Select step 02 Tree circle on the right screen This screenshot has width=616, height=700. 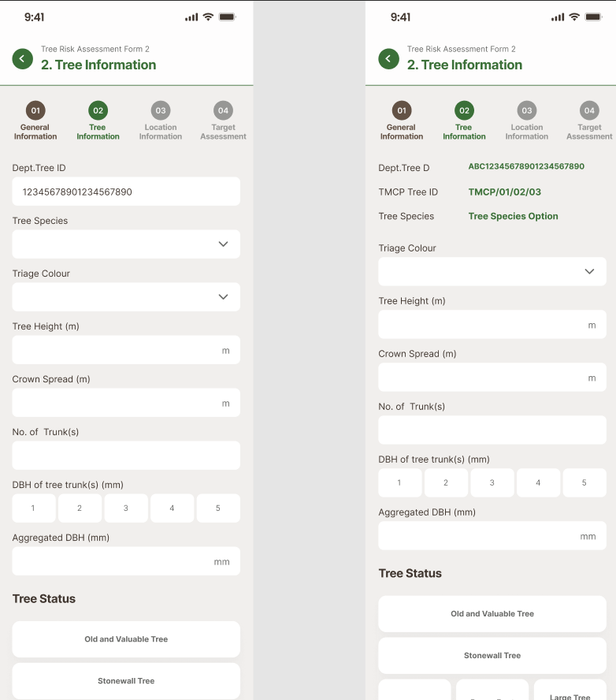(464, 110)
